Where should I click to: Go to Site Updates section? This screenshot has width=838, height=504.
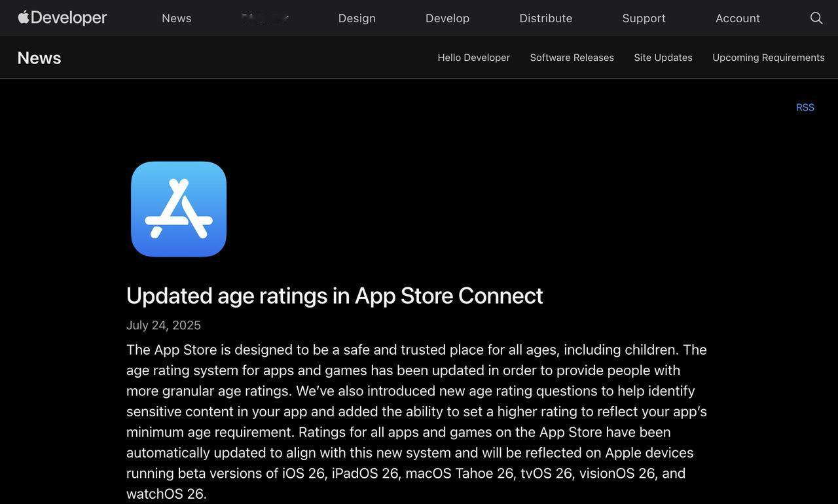coord(663,58)
